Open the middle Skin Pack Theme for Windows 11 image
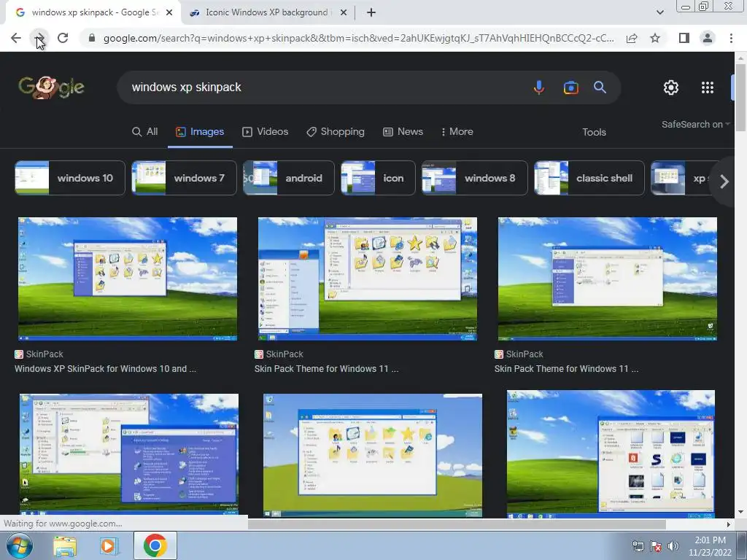 368,279
